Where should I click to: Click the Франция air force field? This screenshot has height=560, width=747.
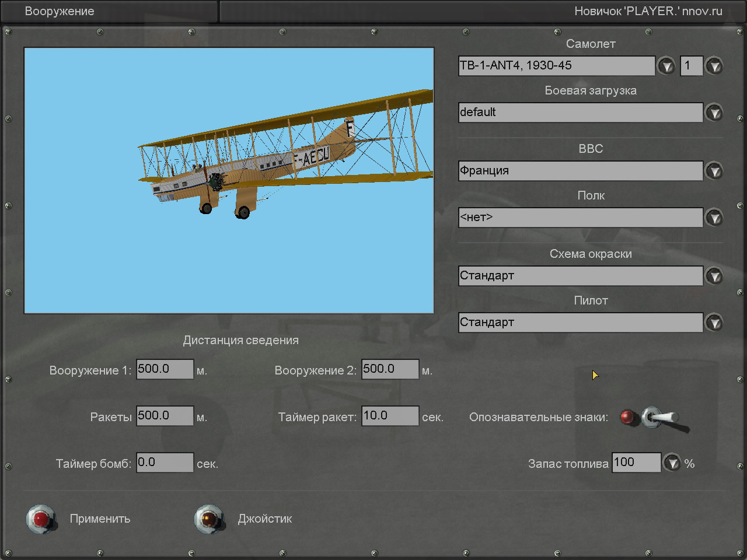(x=580, y=171)
